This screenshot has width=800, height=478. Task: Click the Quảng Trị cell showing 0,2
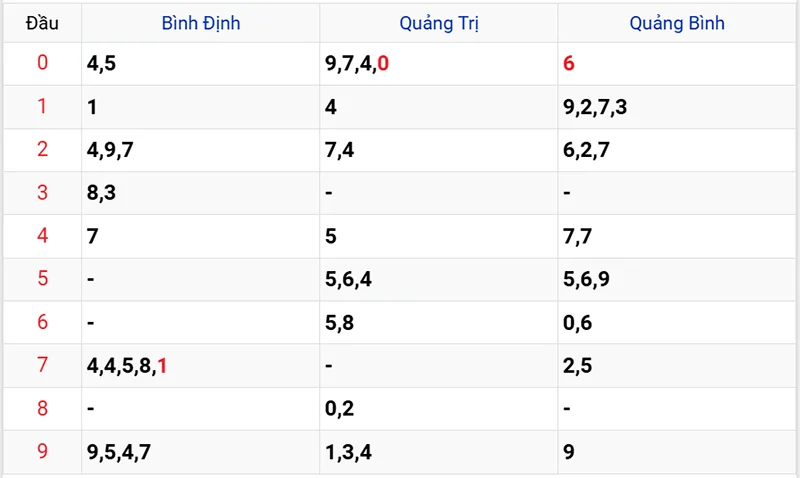(x=339, y=409)
